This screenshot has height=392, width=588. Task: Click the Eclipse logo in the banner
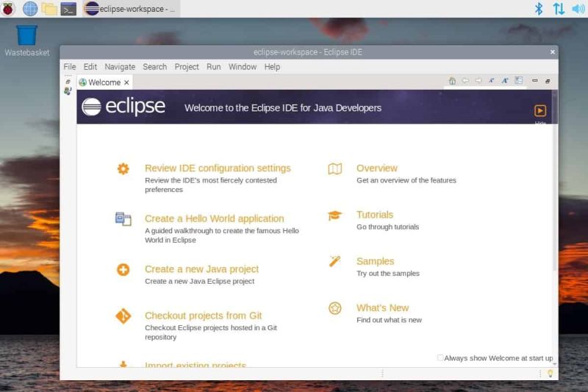(123, 107)
